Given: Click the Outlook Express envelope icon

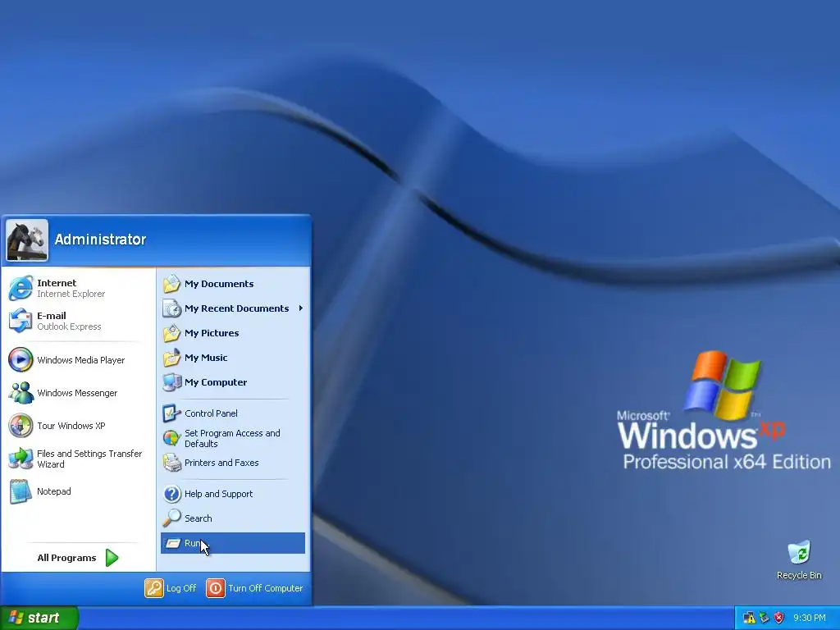Looking at the screenshot, I should (x=21, y=321).
